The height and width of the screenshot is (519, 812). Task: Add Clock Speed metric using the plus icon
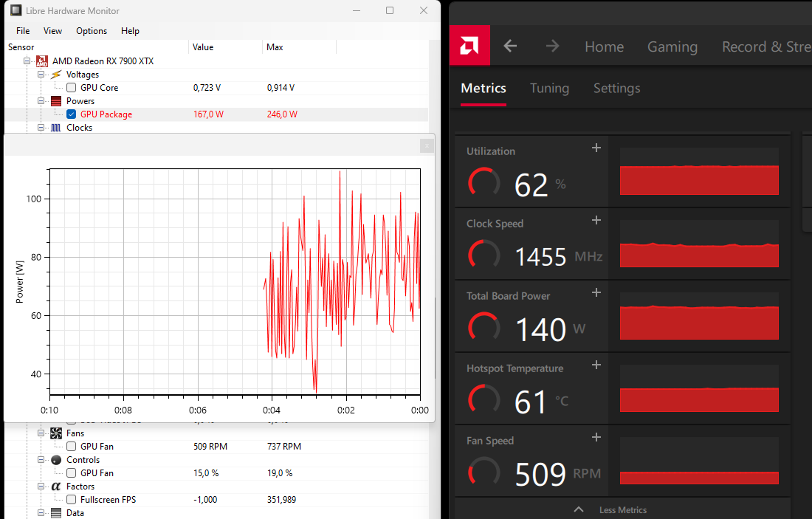(596, 220)
